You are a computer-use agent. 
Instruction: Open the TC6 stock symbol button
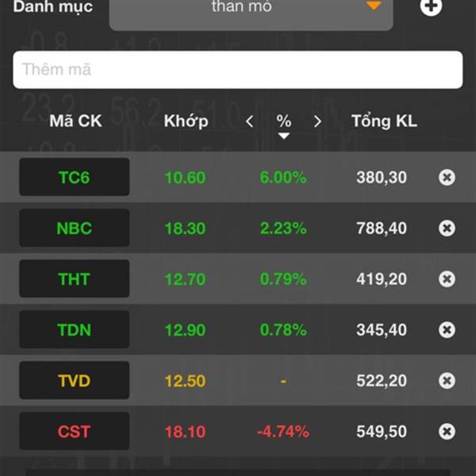pos(75,177)
